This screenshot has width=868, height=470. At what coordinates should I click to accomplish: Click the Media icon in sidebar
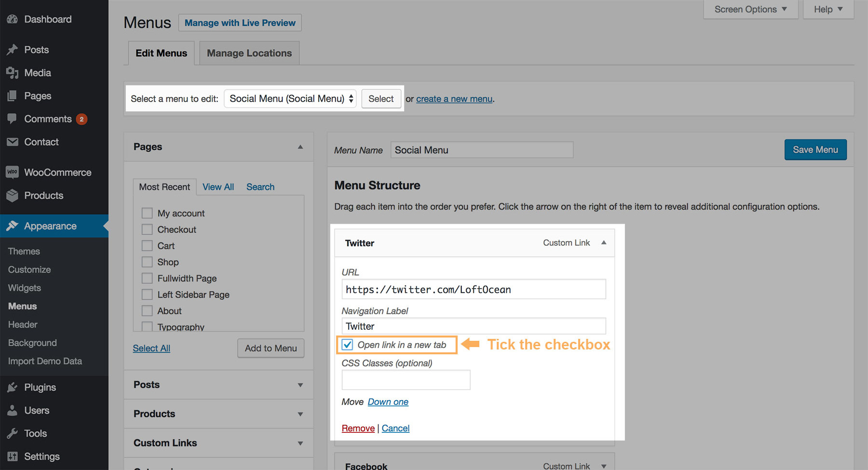point(12,73)
